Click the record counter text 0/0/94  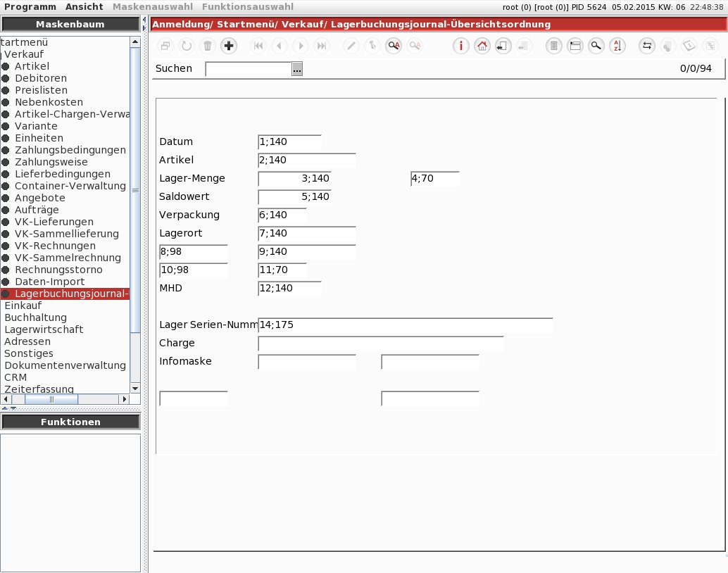point(696,69)
